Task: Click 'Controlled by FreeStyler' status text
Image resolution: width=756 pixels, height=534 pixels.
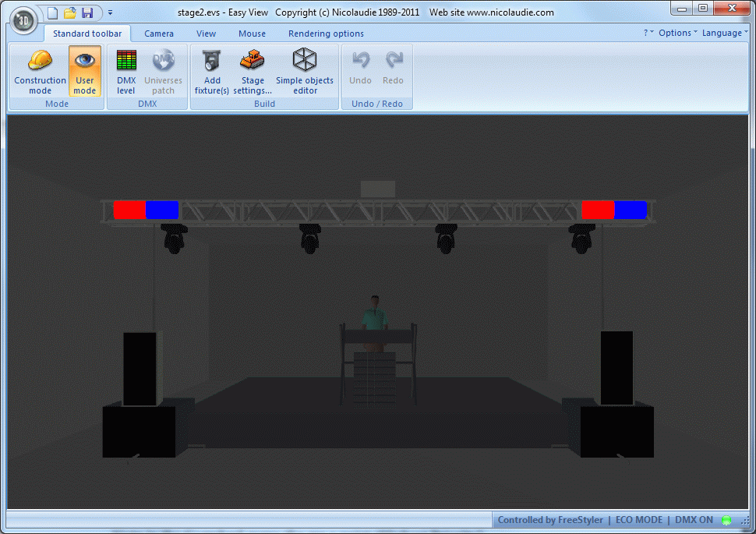Action: click(550, 520)
